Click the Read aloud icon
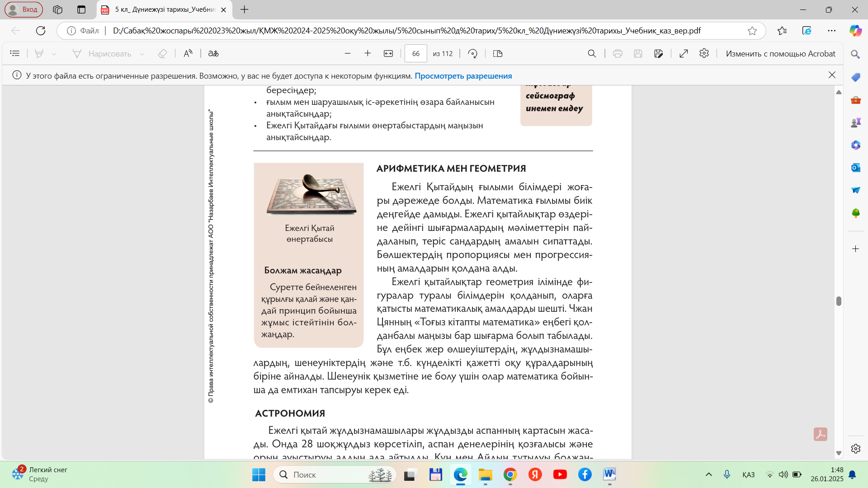The height and width of the screenshot is (488, 868). point(188,54)
